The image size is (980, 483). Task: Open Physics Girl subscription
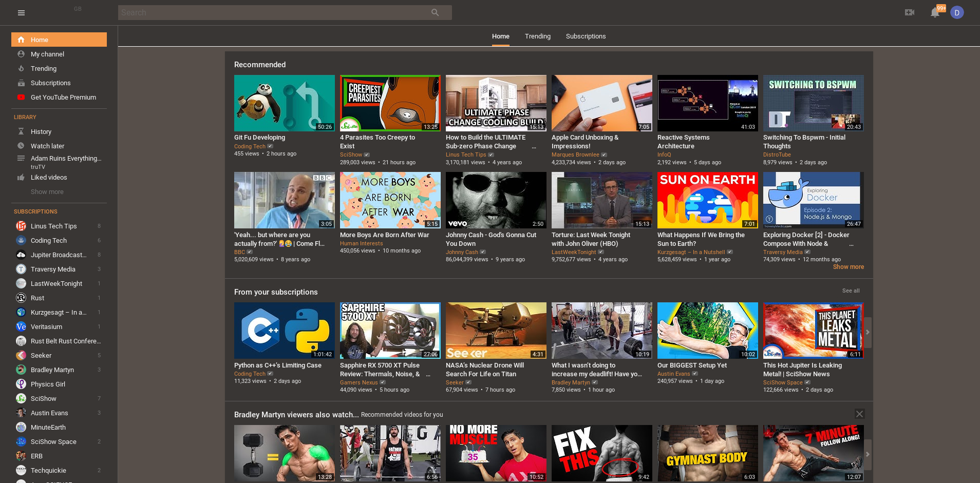coord(59,384)
